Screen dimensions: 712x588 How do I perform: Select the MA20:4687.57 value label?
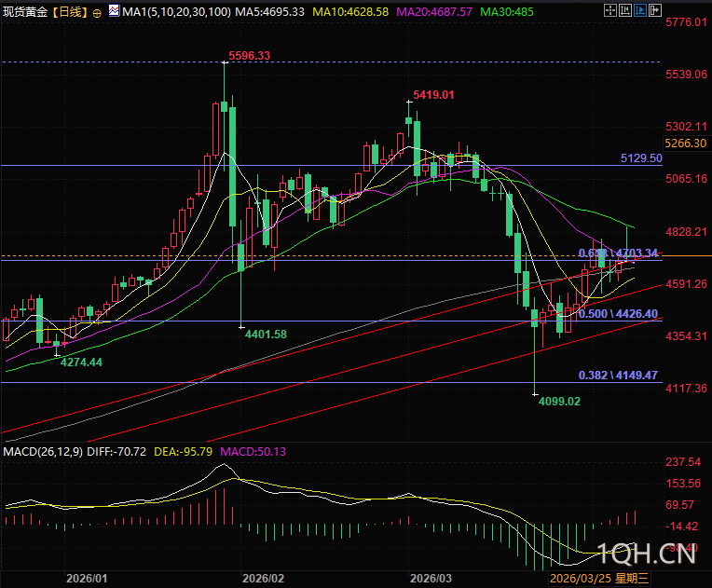[x=434, y=12]
